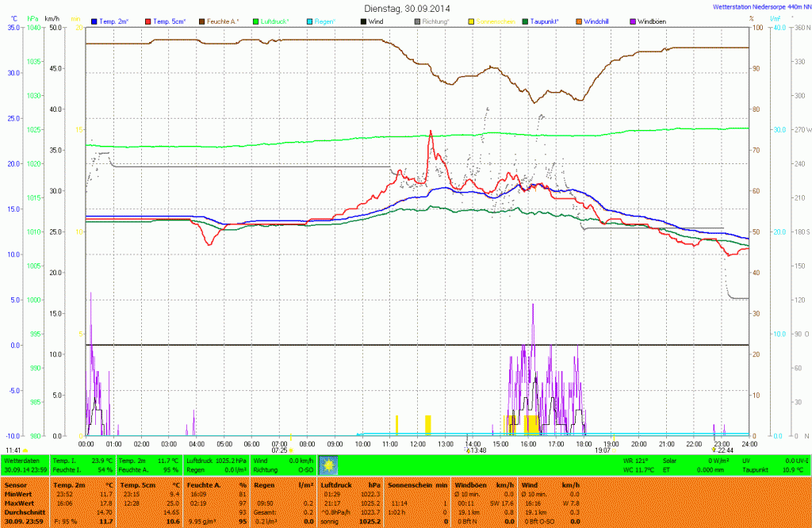This screenshot has width=812, height=528.
Task: Click the Taupunkt legend label
Action: pos(545,21)
